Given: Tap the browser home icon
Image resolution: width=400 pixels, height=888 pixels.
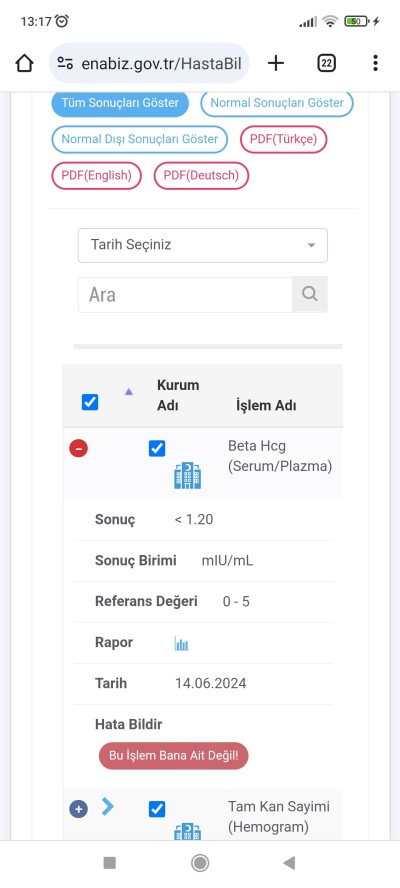Looking at the screenshot, I should pyautogui.click(x=24, y=63).
